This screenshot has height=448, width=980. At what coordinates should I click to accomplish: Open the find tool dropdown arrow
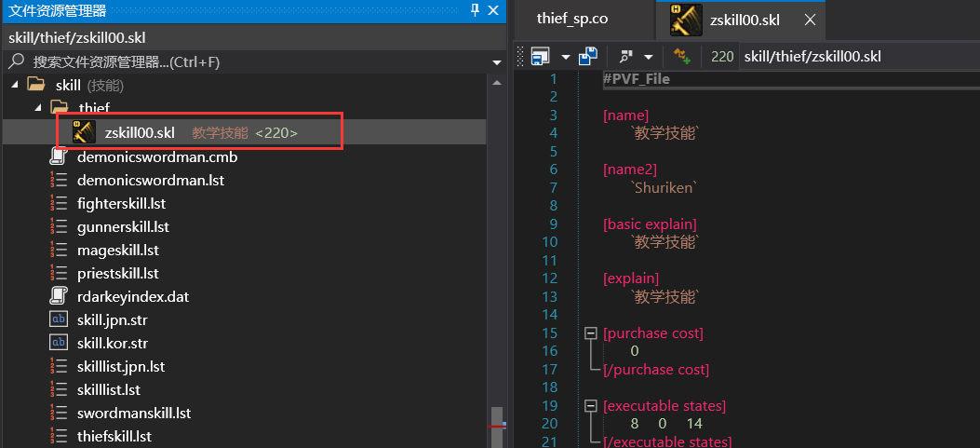click(x=649, y=57)
